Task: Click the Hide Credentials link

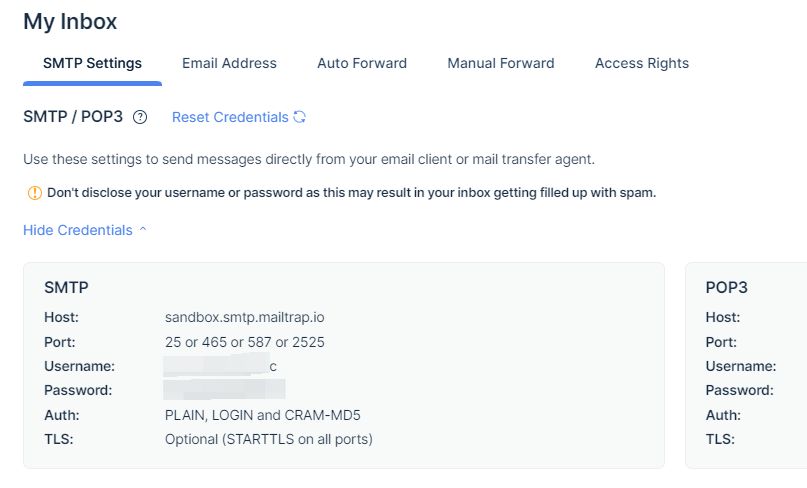Action: pyautogui.click(x=78, y=230)
